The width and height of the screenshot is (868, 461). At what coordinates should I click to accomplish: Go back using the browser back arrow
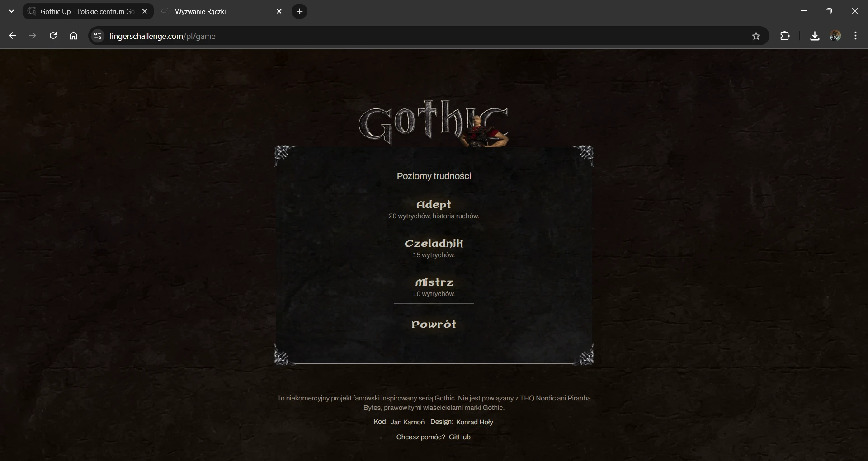pyautogui.click(x=13, y=36)
